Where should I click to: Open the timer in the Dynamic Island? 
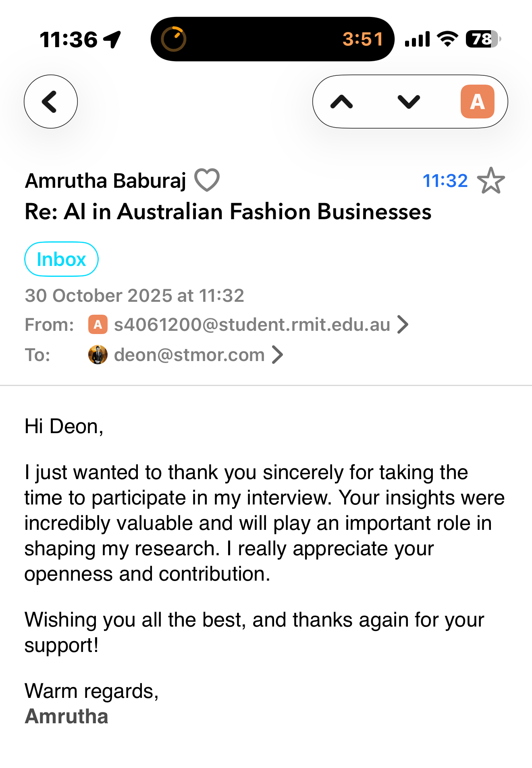point(272,39)
